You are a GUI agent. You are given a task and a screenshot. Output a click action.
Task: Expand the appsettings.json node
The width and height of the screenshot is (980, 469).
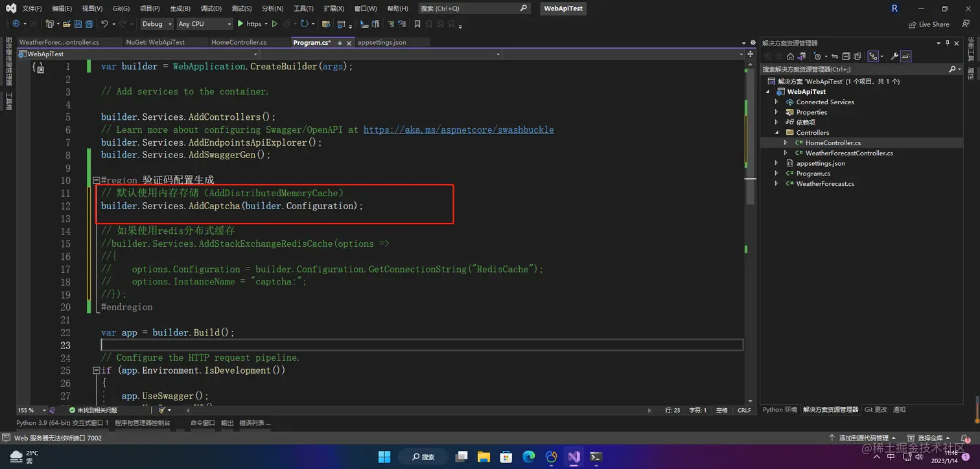point(776,163)
